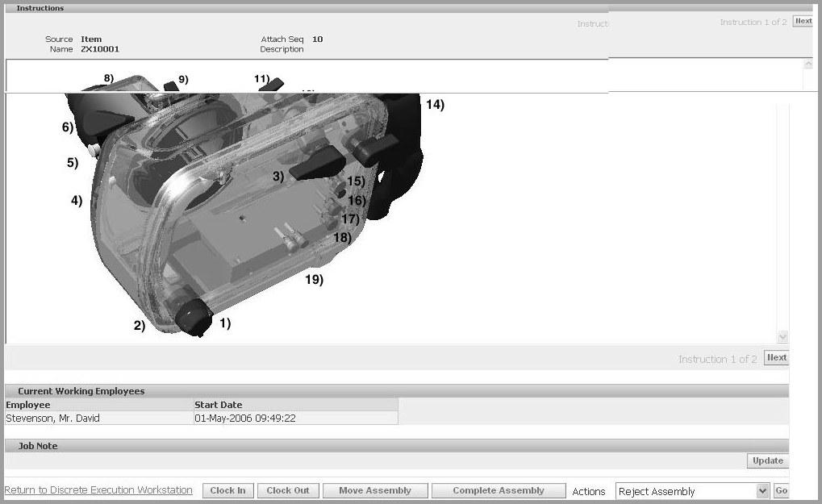Click callout label 18) on diagram
The width and height of the screenshot is (822, 504).
click(342, 237)
